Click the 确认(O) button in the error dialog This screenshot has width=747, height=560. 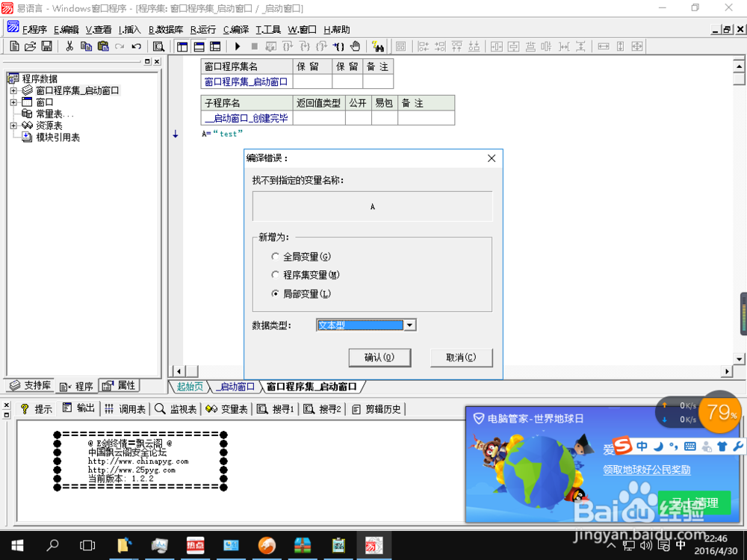(x=379, y=358)
